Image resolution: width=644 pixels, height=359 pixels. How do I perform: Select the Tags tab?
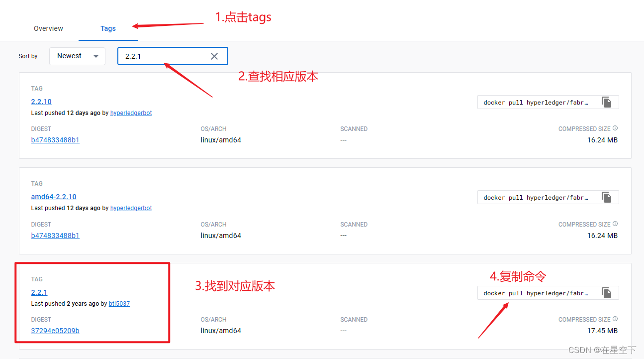pyautogui.click(x=108, y=28)
